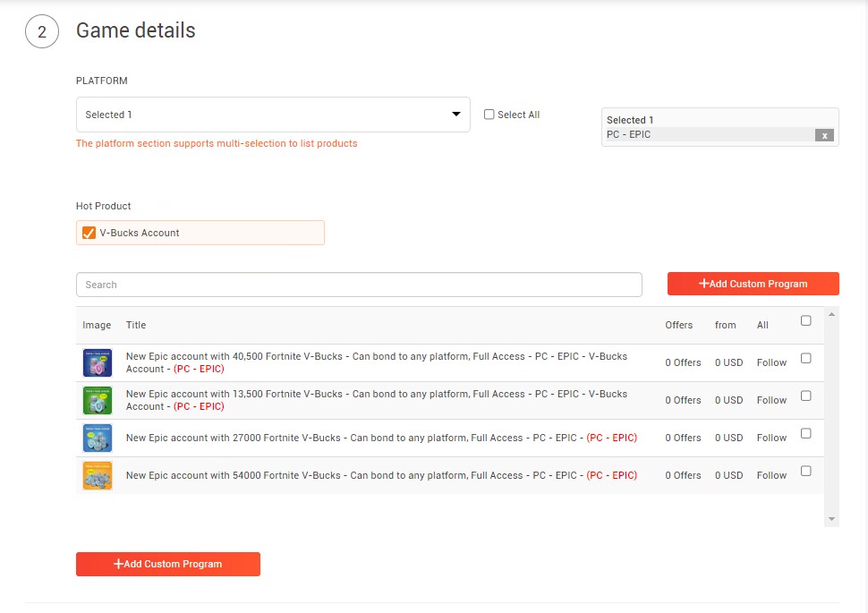Check the select-all box in table header

tap(806, 320)
